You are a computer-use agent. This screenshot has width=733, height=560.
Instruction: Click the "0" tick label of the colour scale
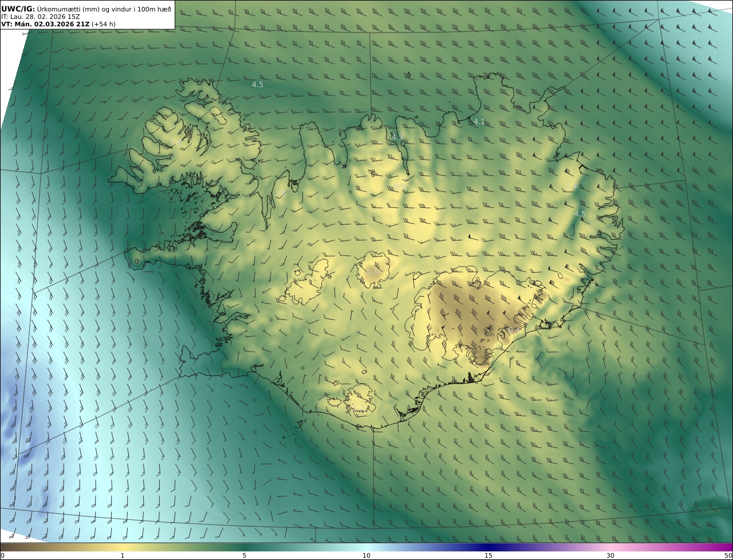tap(2, 555)
